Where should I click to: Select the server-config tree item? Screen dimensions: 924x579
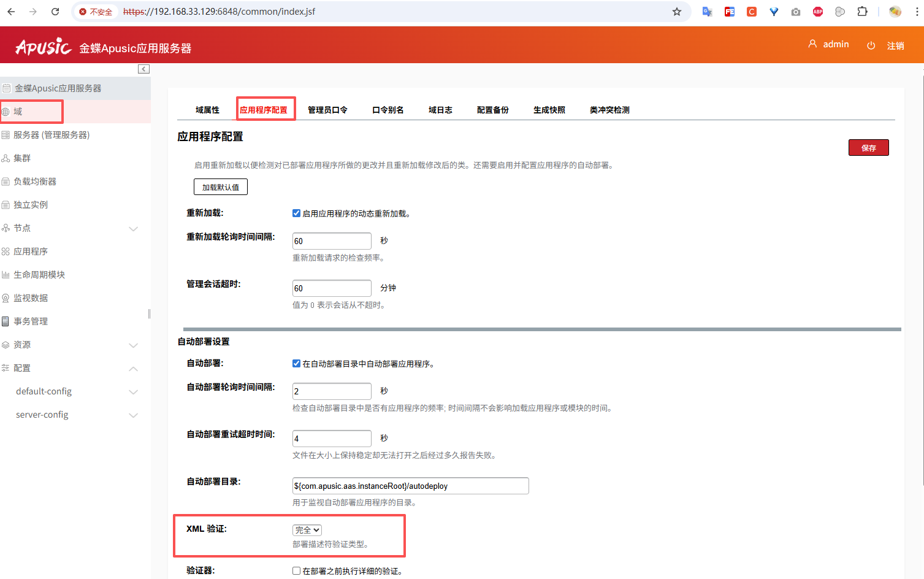tap(42, 415)
